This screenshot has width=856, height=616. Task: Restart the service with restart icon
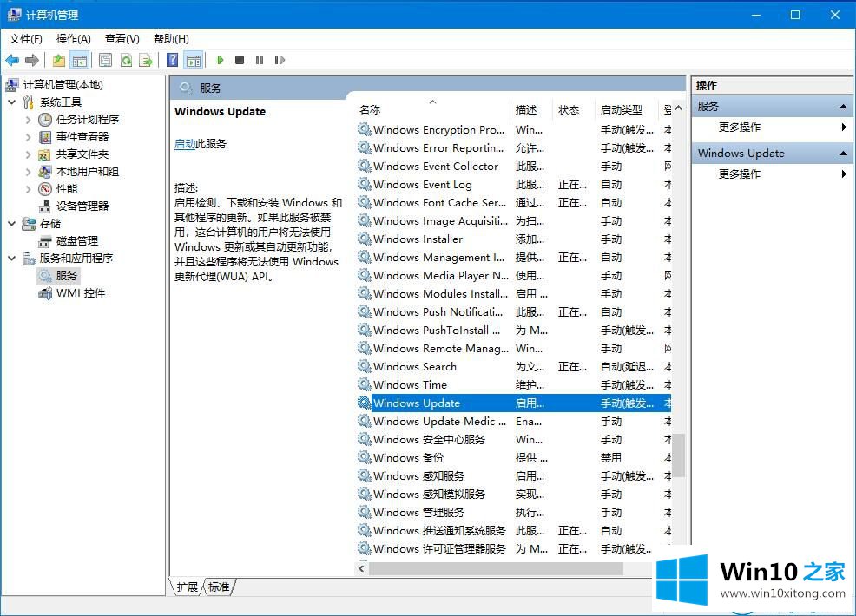(x=280, y=60)
